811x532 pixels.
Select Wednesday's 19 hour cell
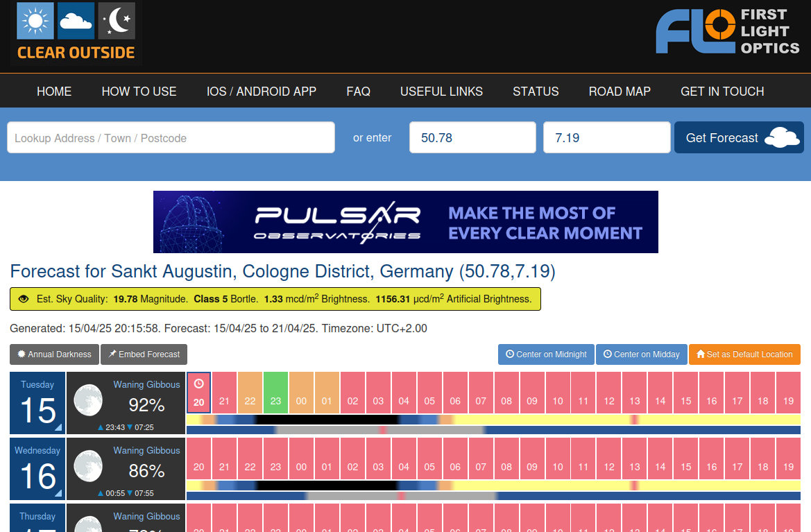click(788, 458)
